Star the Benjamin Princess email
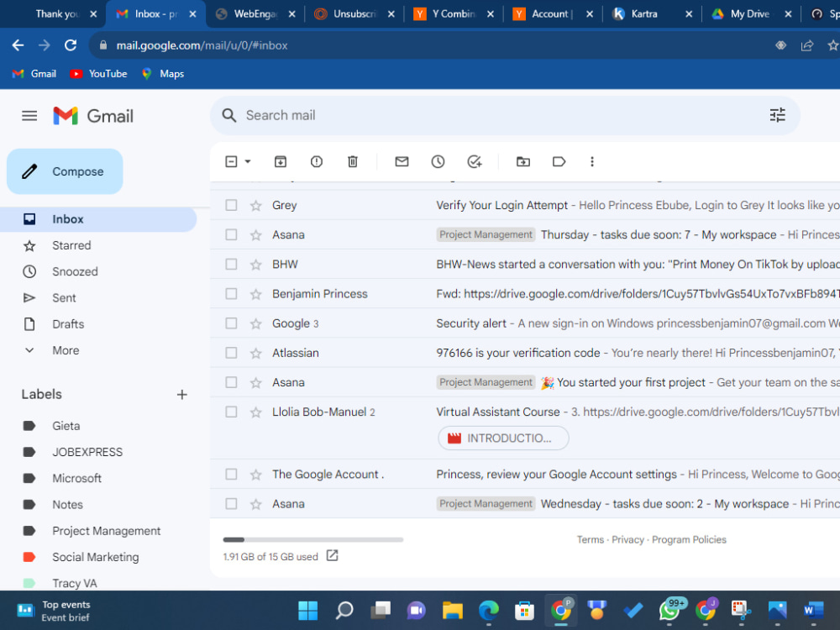 tap(256, 294)
